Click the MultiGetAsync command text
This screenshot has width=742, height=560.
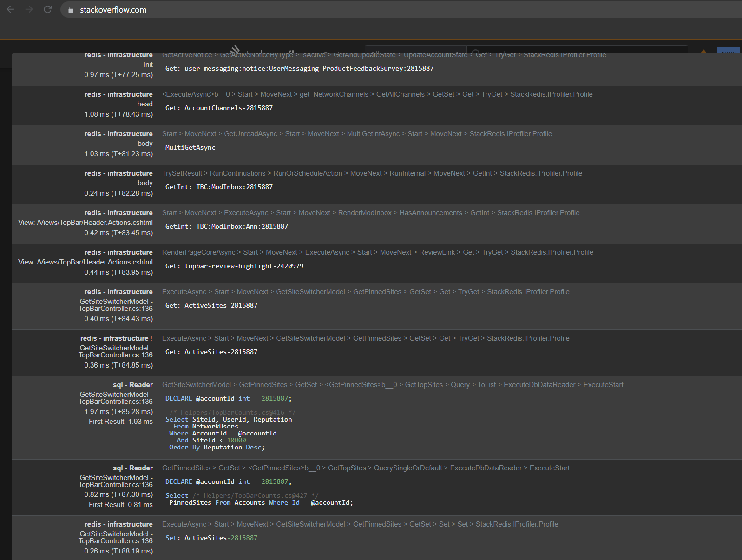[x=190, y=147]
